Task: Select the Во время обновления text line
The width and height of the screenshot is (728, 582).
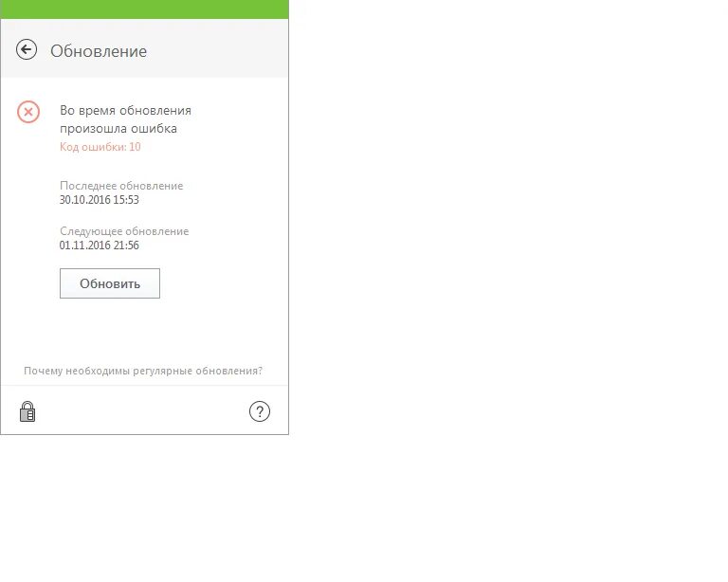Action: [x=125, y=111]
